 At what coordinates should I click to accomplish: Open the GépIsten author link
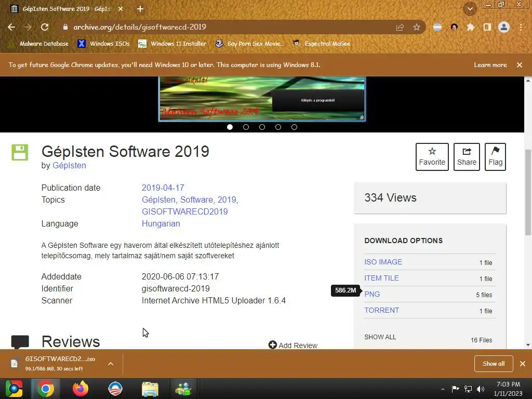click(69, 166)
